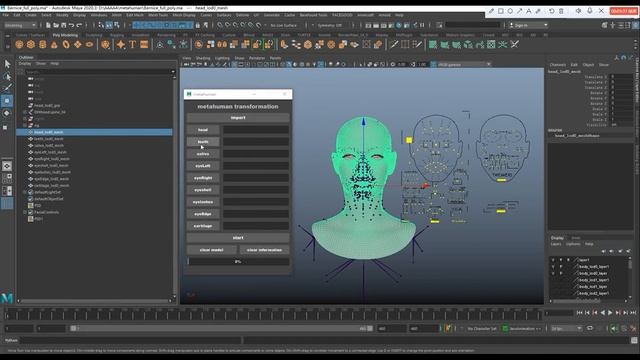This screenshot has width=640, height=360.
Task: Click the clear model button
Action: 211,250
